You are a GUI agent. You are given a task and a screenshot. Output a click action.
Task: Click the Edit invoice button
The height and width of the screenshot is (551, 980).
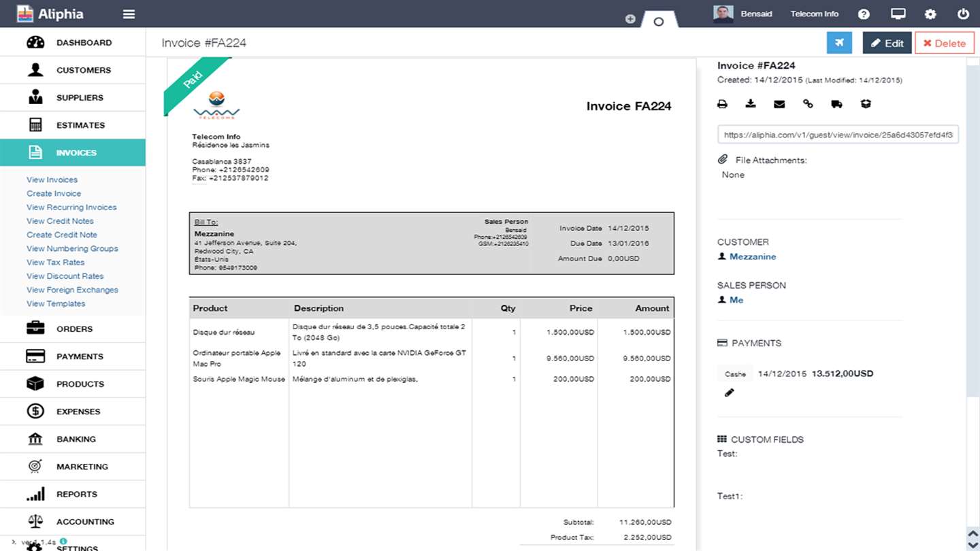[887, 43]
